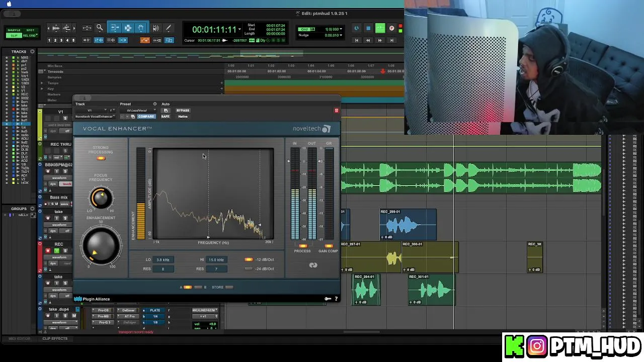This screenshot has height=362, width=644.
Task: Toggle the orange automation follows edit icon
Action: [145, 40]
